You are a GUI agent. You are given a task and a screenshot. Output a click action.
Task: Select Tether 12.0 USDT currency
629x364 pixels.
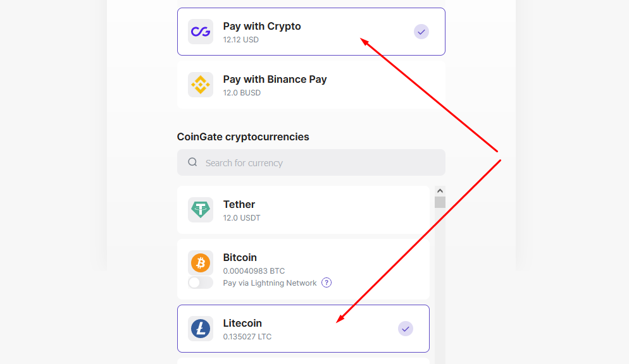pos(304,210)
